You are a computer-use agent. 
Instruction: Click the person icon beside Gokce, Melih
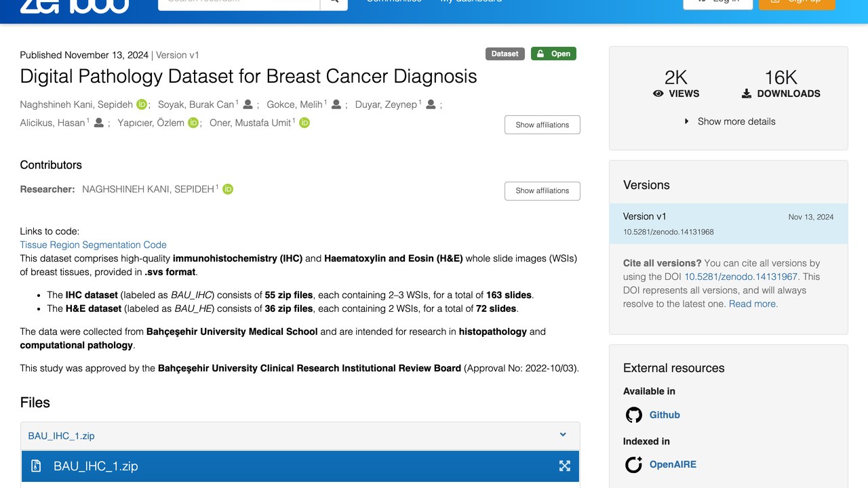pos(336,104)
